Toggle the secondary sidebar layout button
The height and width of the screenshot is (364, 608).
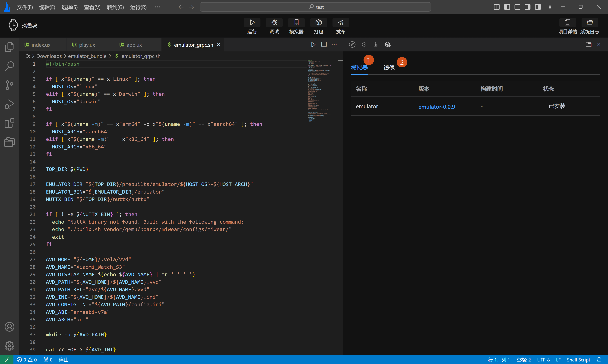pyautogui.click(x=528, y=7)
